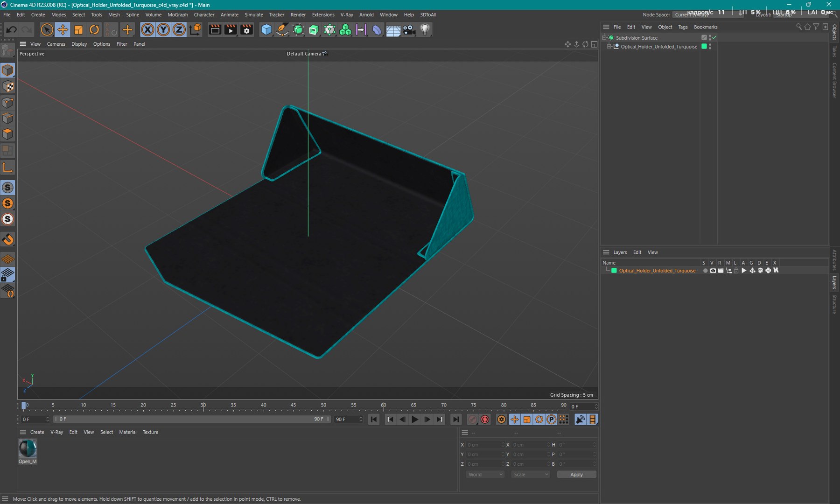Switch to Texture mode
The height and width of the screenshot is (504, 840).
point(8,86)
